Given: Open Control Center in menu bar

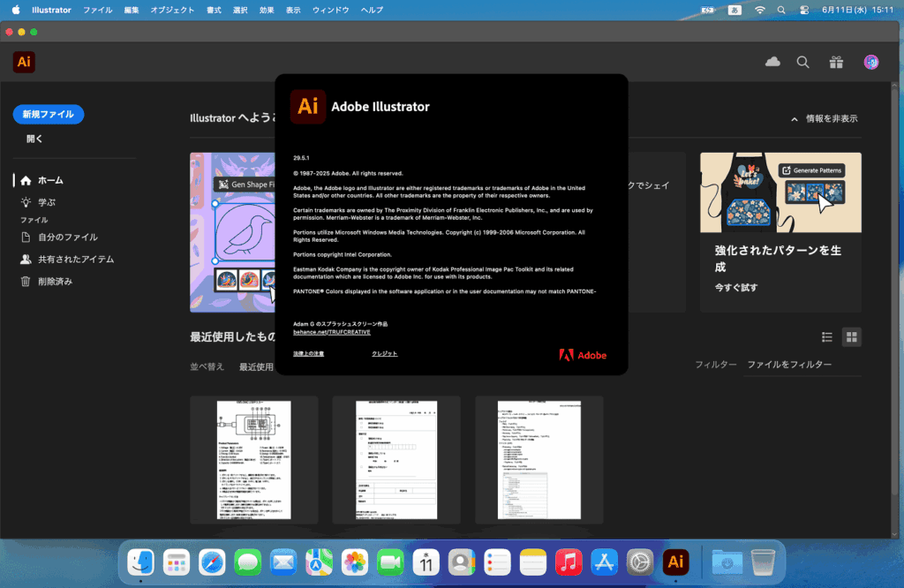Looking at the screenshot, I should pos(804,10).
